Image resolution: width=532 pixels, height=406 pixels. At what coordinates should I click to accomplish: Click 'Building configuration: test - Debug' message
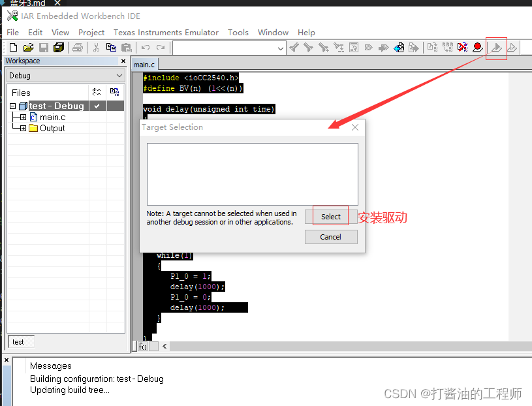click(97, 379)
